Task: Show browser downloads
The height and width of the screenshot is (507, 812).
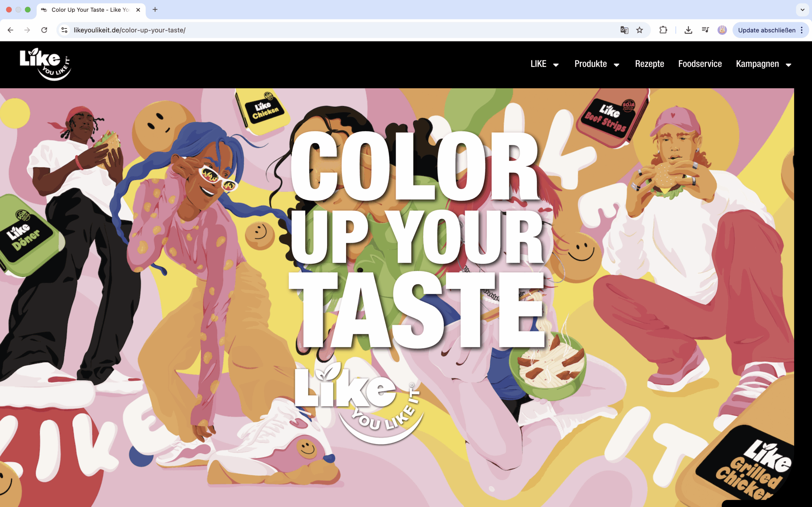Action: [x=688, y=30]
